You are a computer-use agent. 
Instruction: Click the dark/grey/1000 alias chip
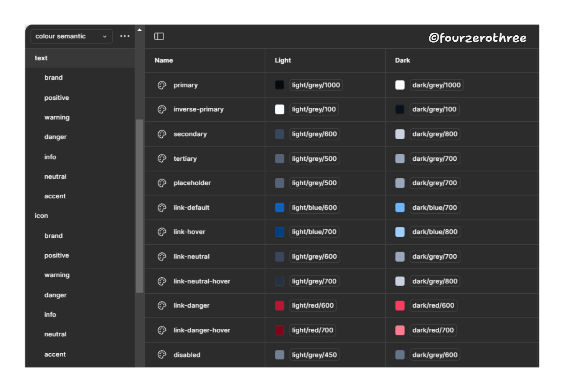pyautogui.click(x=436, y=85)
